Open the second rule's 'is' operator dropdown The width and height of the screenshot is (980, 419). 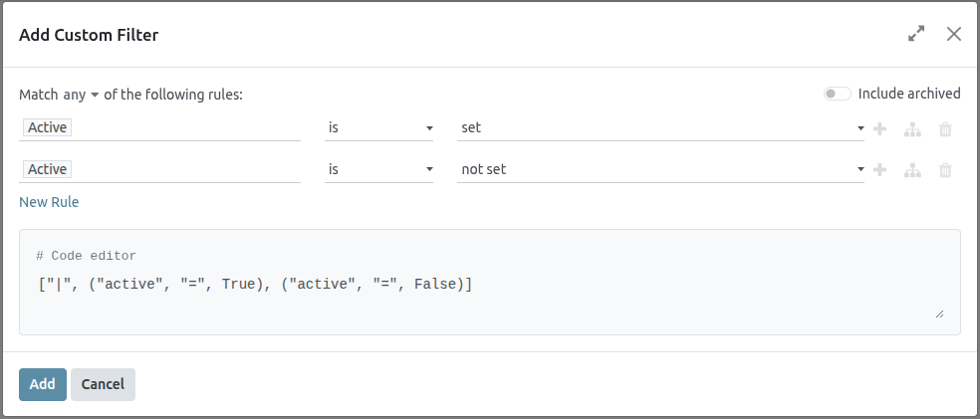coord(380,170)
